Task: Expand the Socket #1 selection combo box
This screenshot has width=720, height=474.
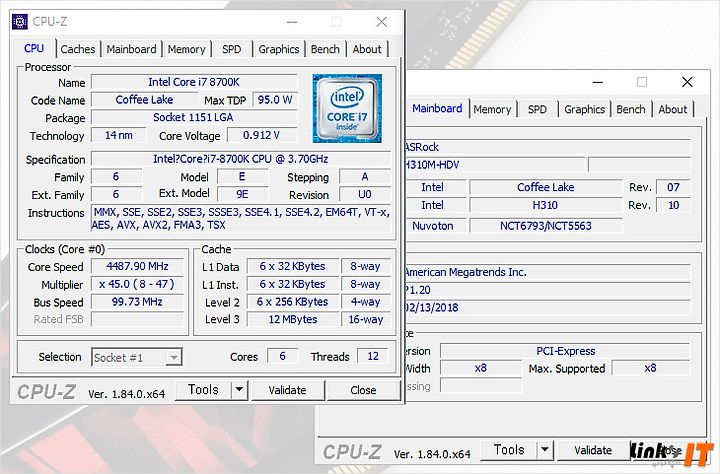Action: [136, 357]
